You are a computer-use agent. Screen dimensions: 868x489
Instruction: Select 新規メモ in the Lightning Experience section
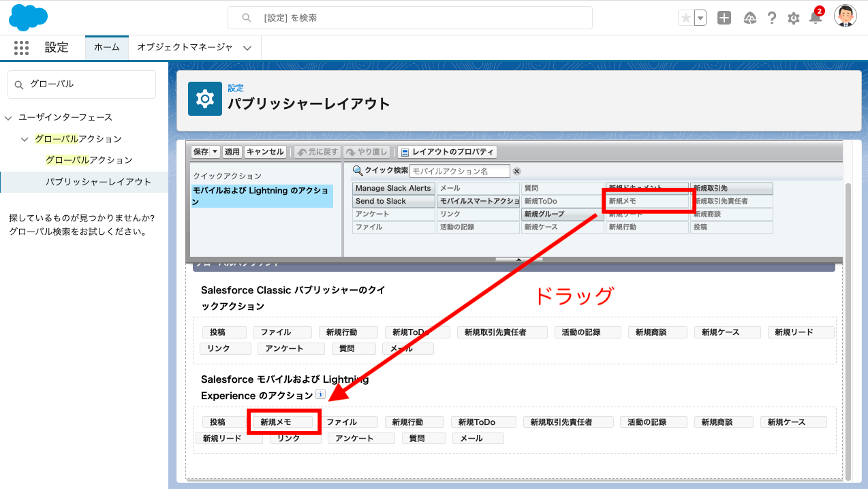(283, 422)
